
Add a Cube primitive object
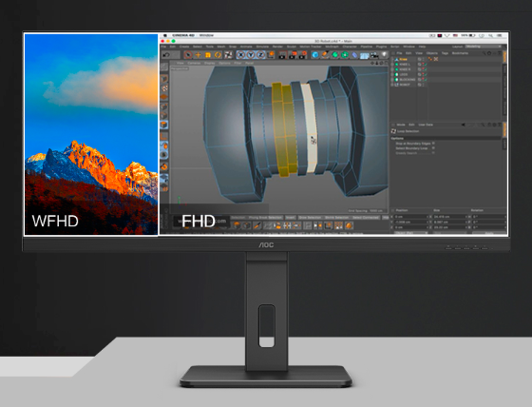point(315,55)
